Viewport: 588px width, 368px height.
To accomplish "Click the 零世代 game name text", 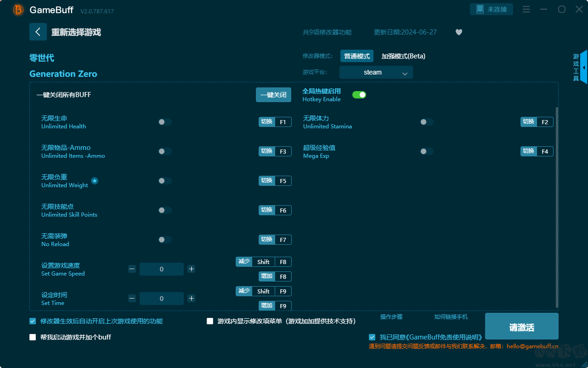I will (42, 58).
